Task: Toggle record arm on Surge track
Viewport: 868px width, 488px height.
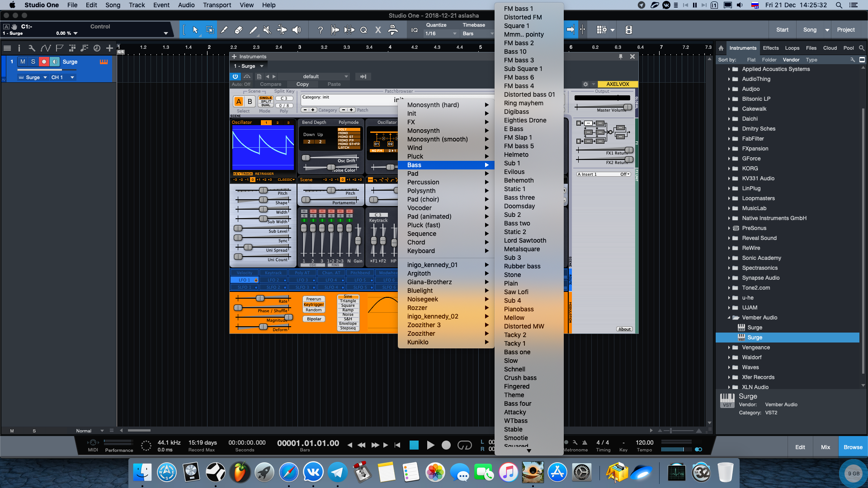Action: [44, 62]
